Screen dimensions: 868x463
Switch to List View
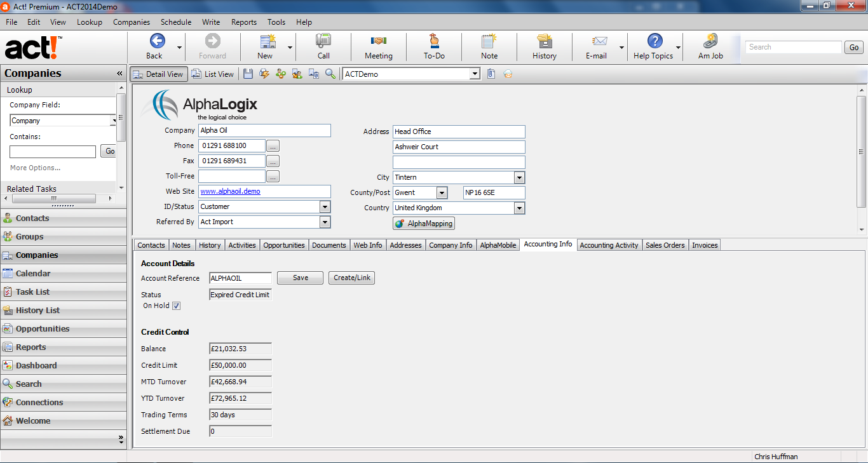[x=213, y=74]
